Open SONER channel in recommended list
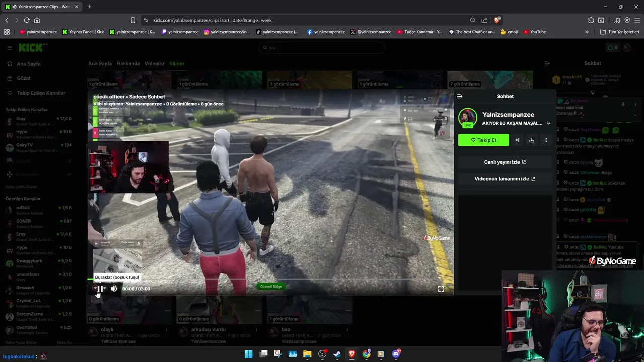Screen dimensions: 644x362 [39, 224]
